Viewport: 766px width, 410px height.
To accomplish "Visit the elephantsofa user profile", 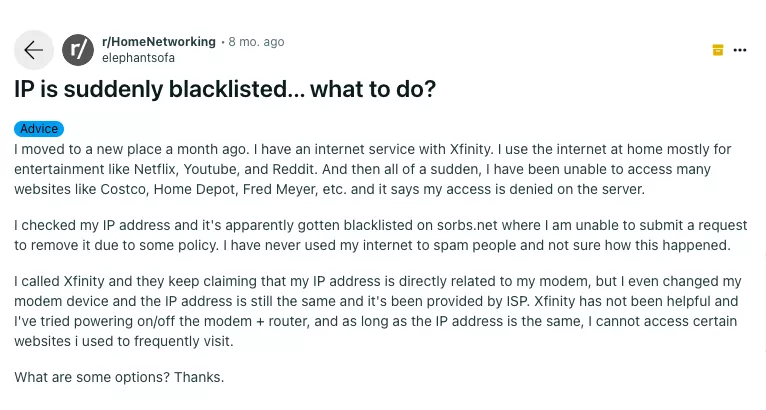I will (x=138, y=58).
